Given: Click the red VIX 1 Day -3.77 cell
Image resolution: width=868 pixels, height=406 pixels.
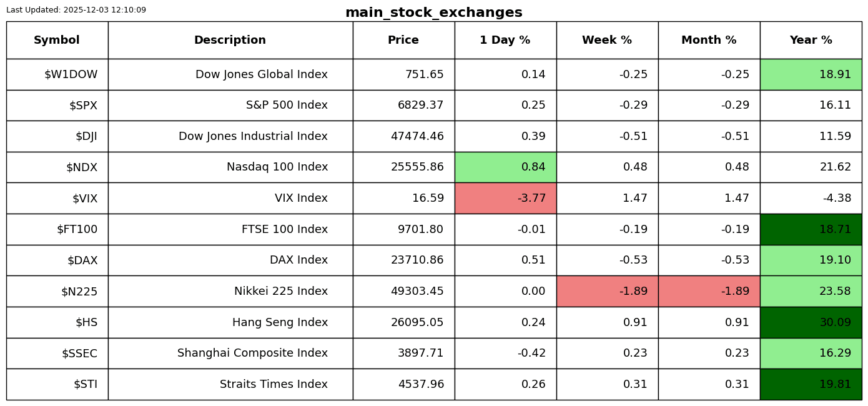Looking at the screenshot, I should 505,199.
